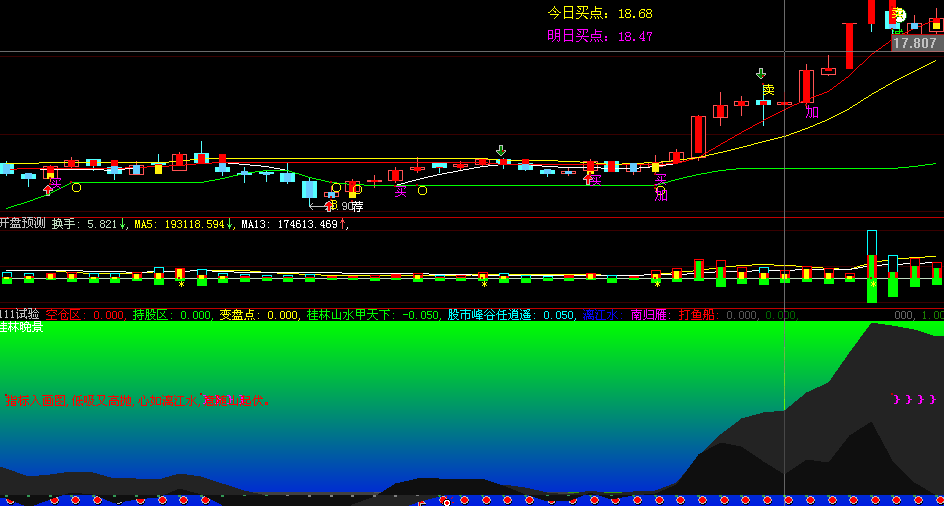
Task: Click the red up arrow beside 90荐
Action: 329,206
